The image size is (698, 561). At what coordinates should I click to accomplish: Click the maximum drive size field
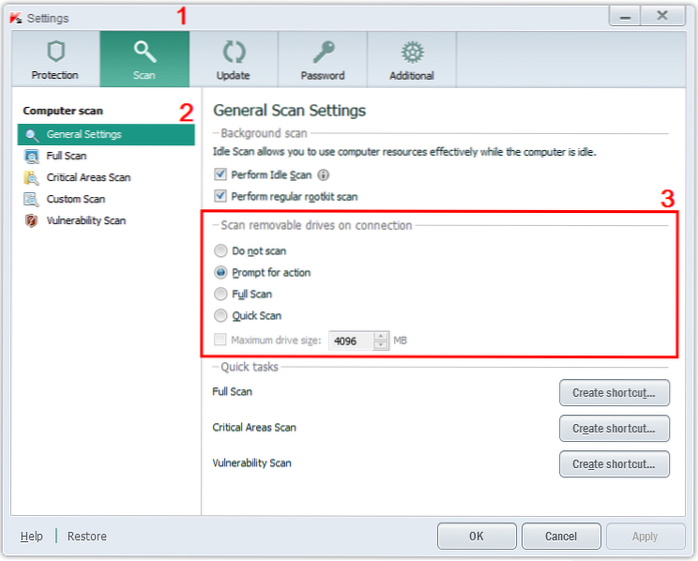tap(350, 341)
